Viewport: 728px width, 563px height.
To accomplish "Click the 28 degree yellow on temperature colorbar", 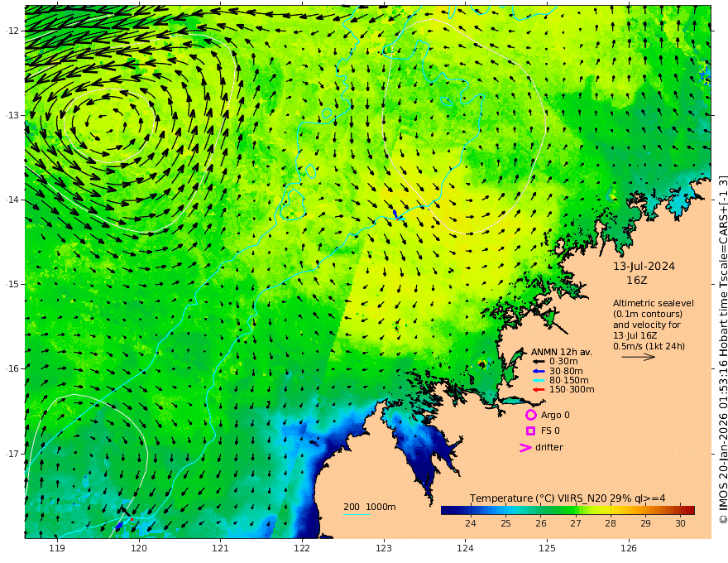I will click(x=611, y=510).
